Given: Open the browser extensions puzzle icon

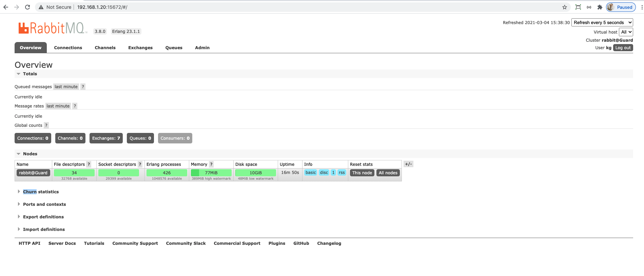Looking at the screenshot, I should click(600, 7).
